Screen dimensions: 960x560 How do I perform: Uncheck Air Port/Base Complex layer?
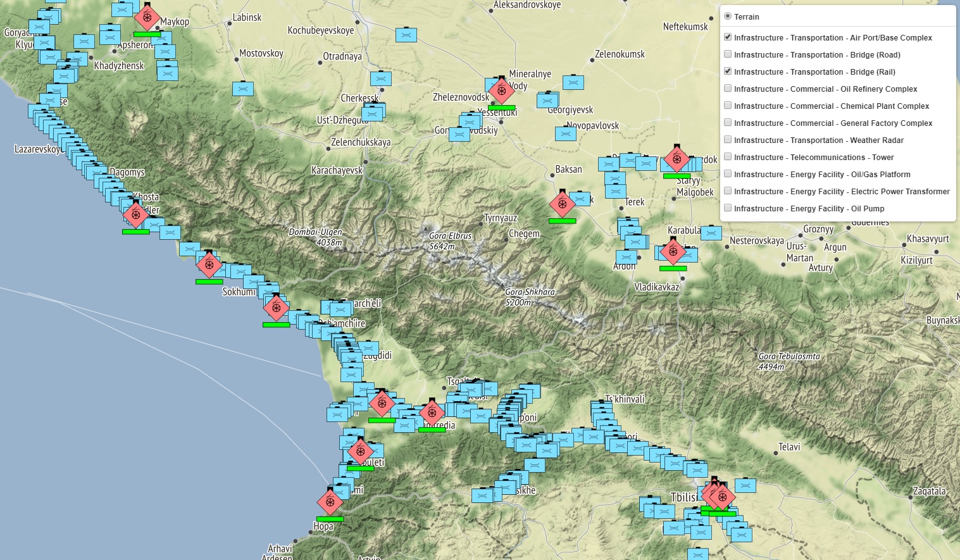pyautogui.click(x=728, y=37)
